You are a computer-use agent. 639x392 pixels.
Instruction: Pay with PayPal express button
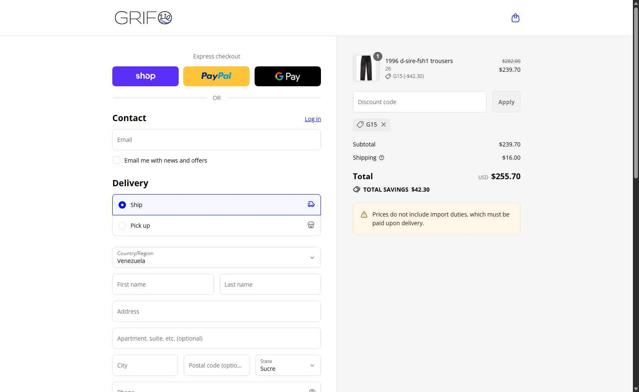coord(216,76)
